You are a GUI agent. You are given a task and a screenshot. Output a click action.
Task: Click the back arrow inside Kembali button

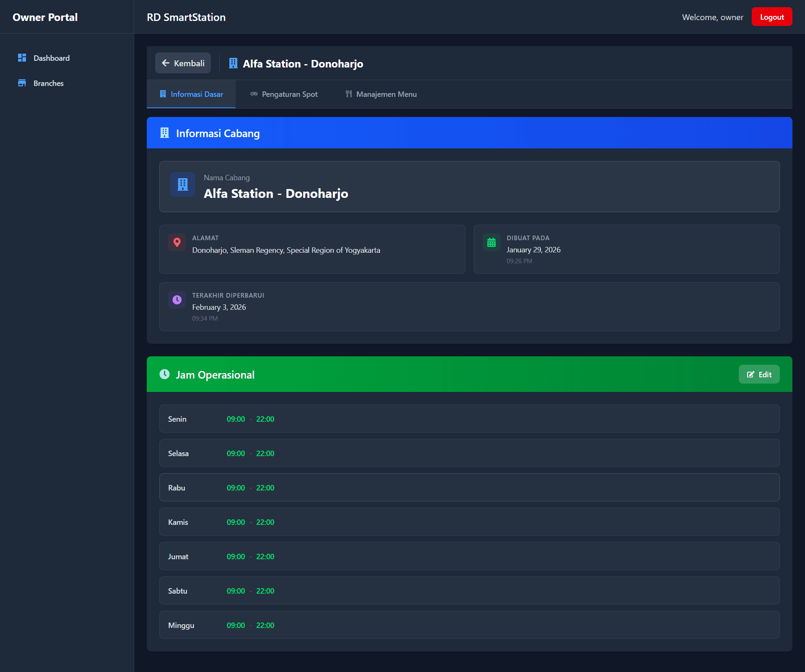pos(166,63)
